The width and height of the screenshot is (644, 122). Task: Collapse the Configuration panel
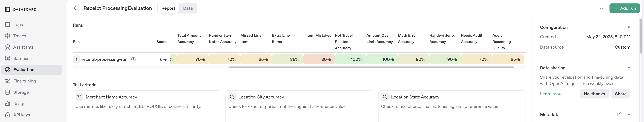pos(629,27)
